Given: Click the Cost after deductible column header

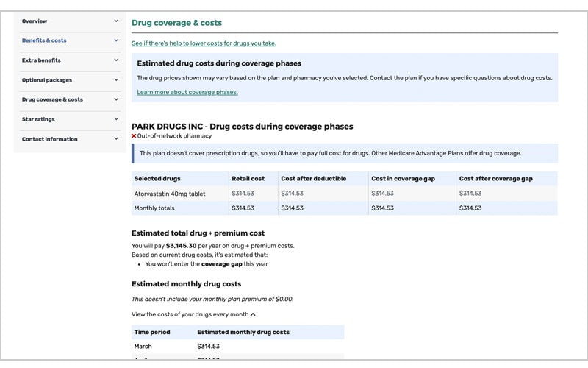Looking at the screenshot, I should 314,178.
